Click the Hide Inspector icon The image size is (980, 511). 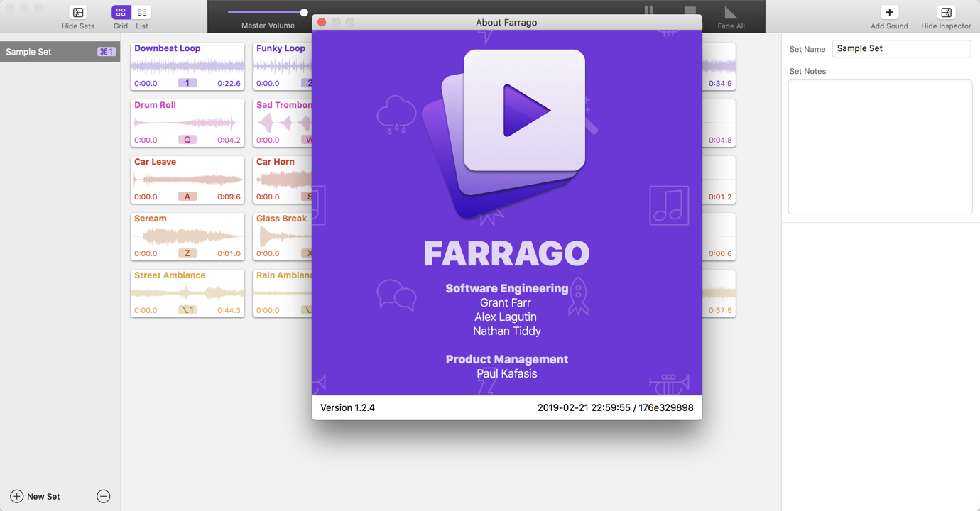(x=946, y=12)
